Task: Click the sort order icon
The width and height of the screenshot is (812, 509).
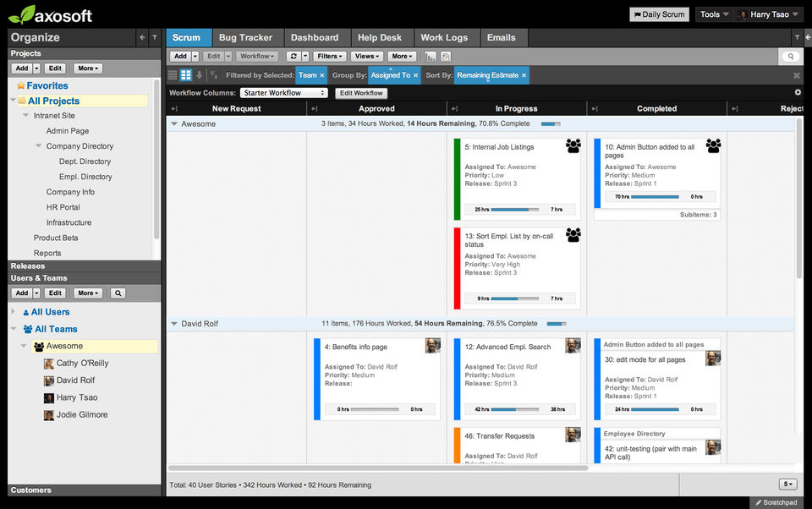Action: tap(213, 75)
